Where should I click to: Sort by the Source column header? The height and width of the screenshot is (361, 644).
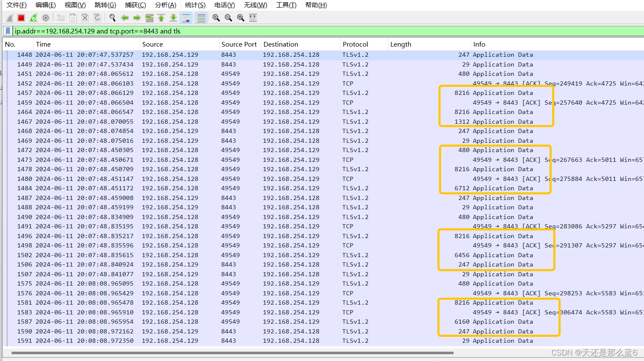[x=179, y=44]
